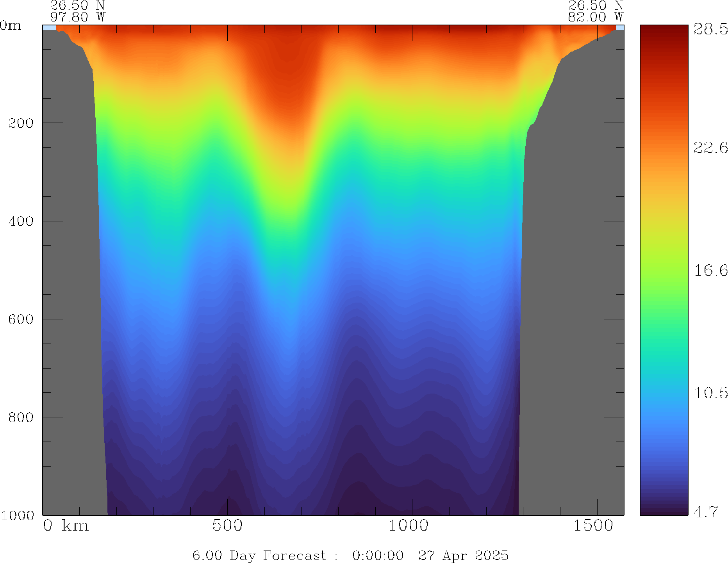Click the 82.00 W coordinate label

(x=595, y=17)
